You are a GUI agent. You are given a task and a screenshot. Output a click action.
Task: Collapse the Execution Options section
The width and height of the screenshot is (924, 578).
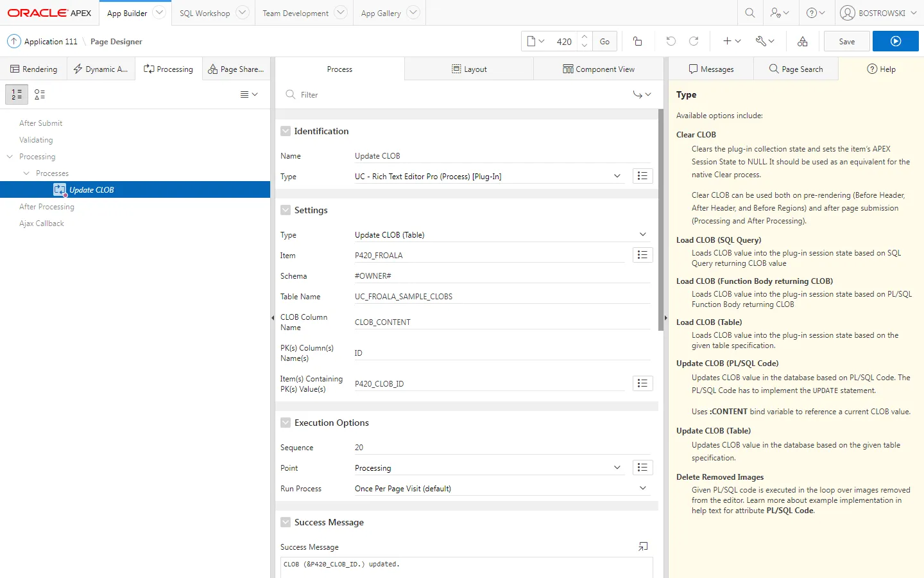286,423
